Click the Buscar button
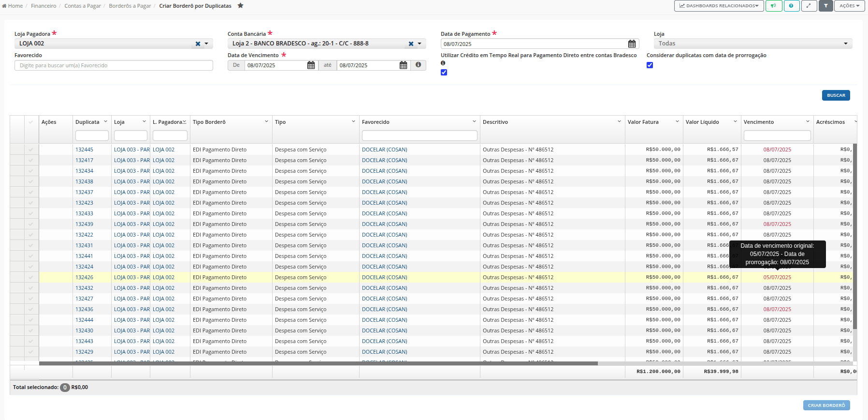868x420 pixels. point(836,95)
